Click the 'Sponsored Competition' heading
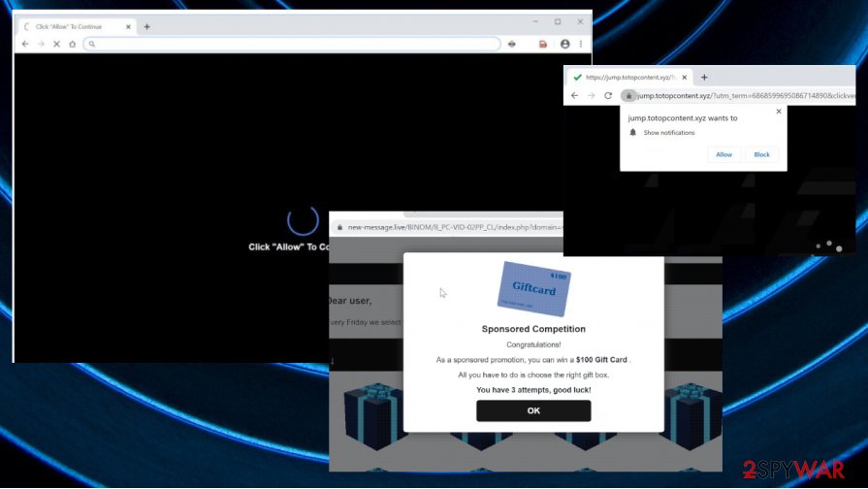The width and height of the screenshot is (868, 489). pyautogui.click(x=533, y=329)
